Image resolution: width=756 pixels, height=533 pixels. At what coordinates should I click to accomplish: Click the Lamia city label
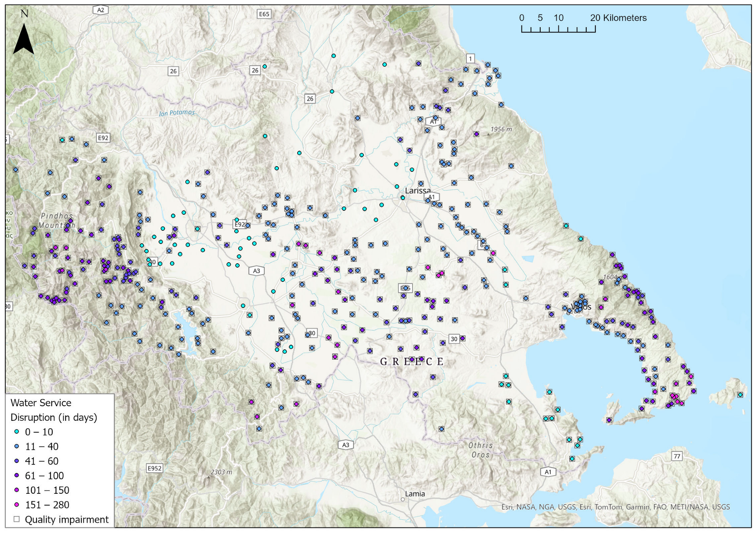click(x=415, y=494)
